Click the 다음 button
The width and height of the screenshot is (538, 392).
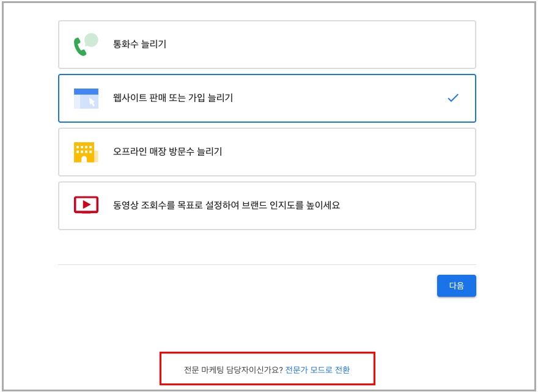pyautogui.click(x=456, y=286)
